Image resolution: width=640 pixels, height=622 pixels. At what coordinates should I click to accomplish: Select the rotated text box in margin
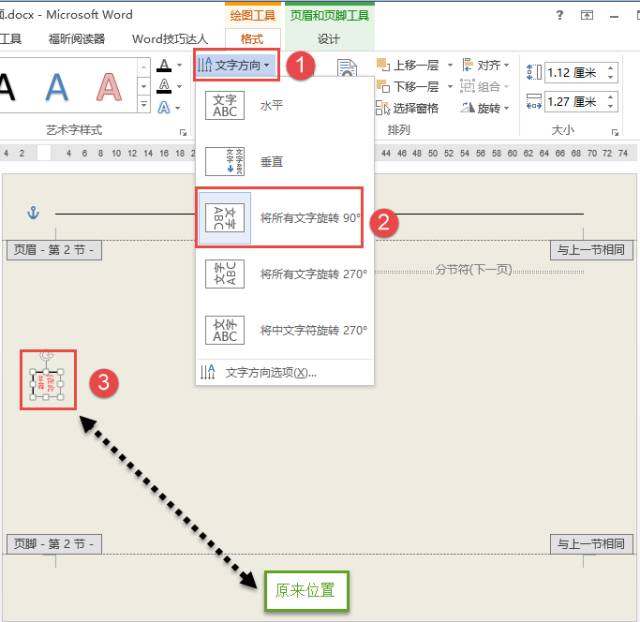[x=47, y=384]
